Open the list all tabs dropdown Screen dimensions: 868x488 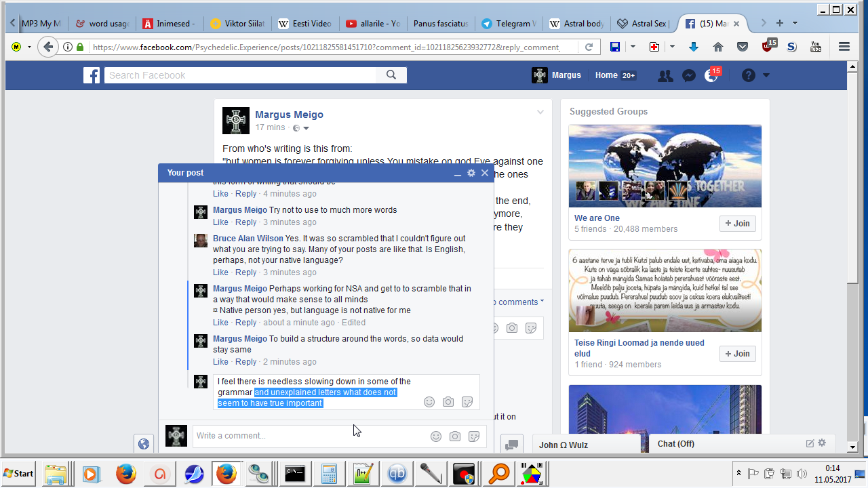795,23
